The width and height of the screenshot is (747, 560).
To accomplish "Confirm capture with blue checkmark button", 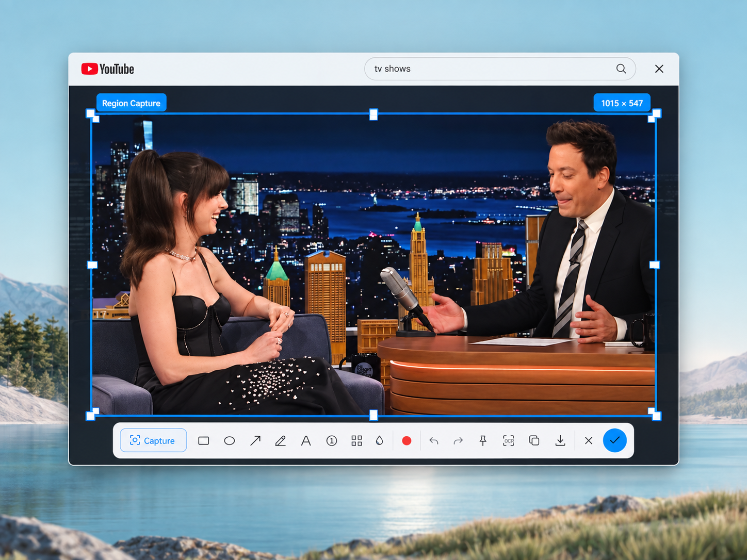I will click(x=615, y=440).
